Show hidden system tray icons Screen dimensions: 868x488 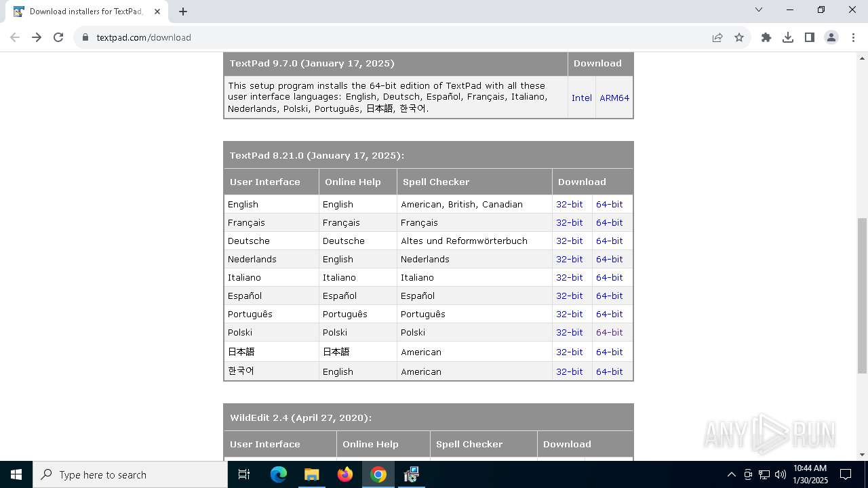click(731, 474)
